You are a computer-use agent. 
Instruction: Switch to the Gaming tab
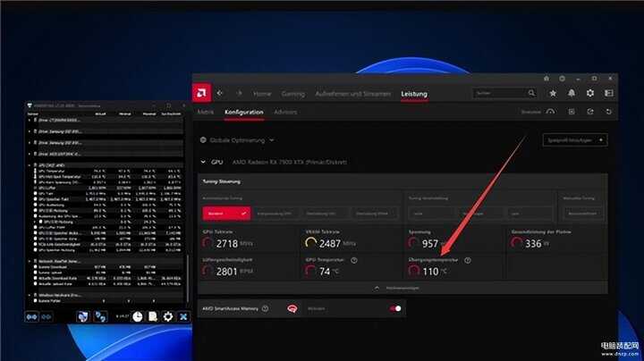293,94
